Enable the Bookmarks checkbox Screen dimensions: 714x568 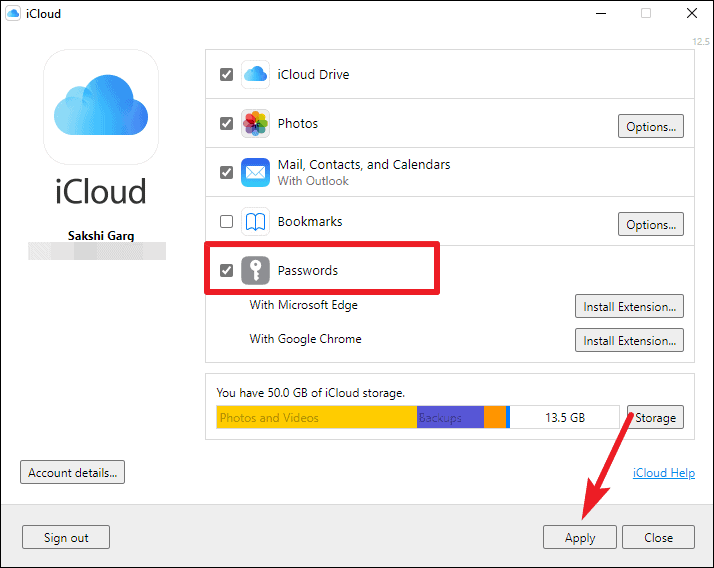coord(226,222)
